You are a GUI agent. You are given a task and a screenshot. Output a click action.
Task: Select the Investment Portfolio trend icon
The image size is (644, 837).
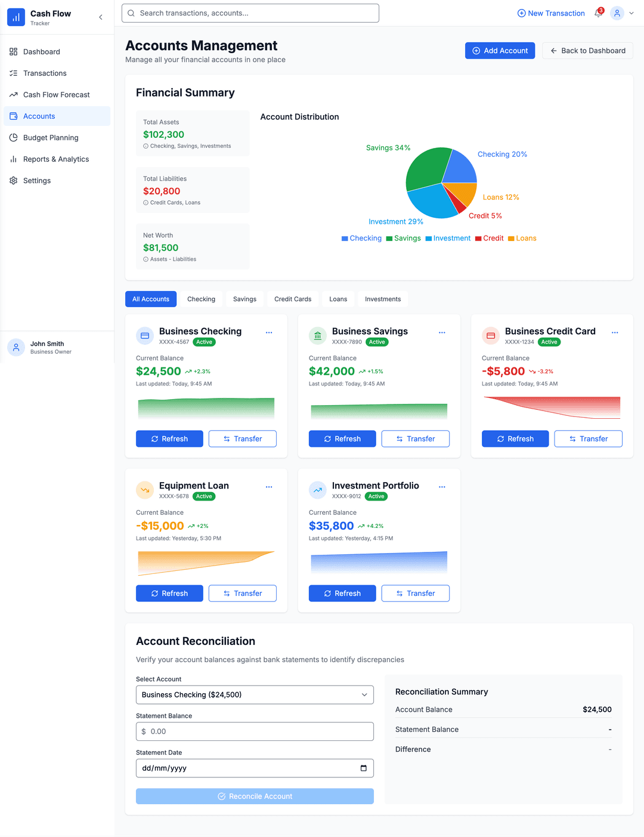(317, 490)
